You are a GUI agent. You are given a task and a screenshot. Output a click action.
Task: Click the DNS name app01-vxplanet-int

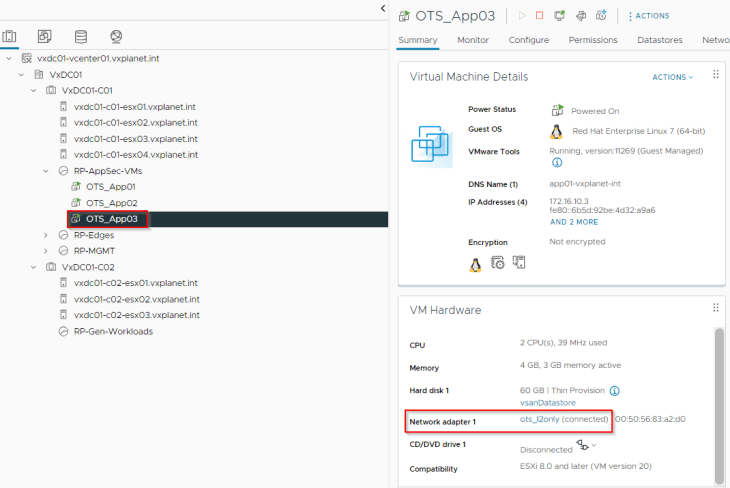click(585, 184)
